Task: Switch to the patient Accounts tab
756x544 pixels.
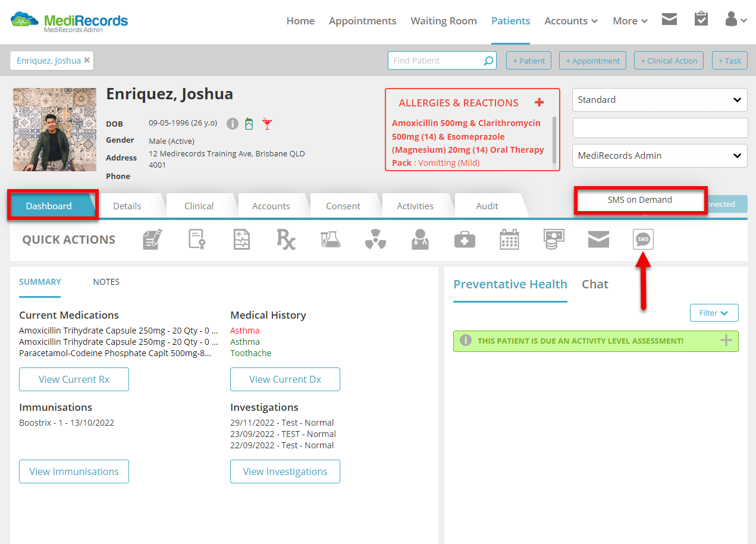Action: 271,206
